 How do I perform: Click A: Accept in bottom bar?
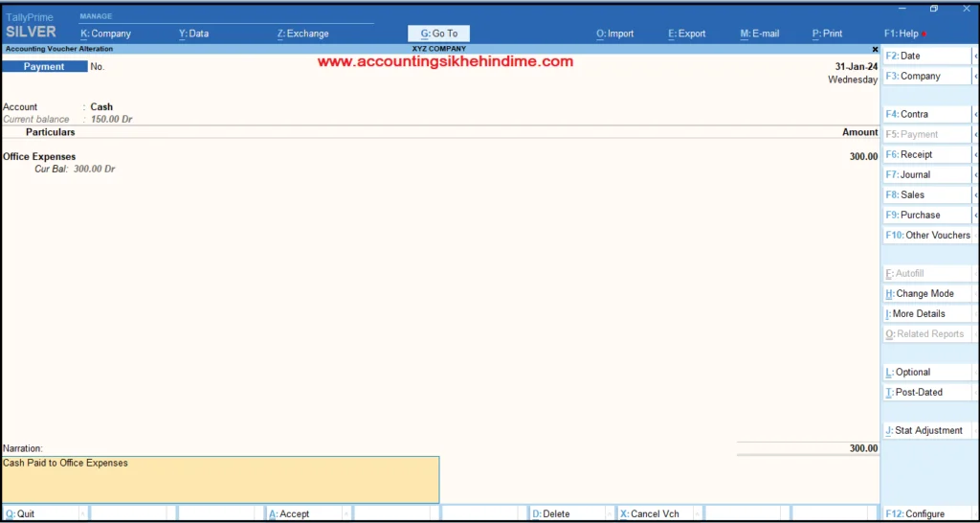click(x=303, y=514)
